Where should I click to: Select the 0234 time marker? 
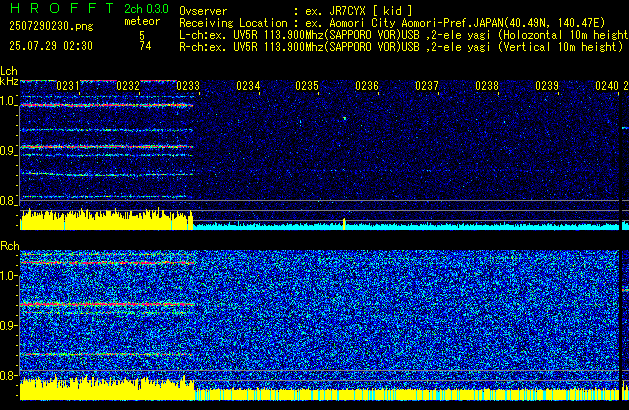[248, 86]
